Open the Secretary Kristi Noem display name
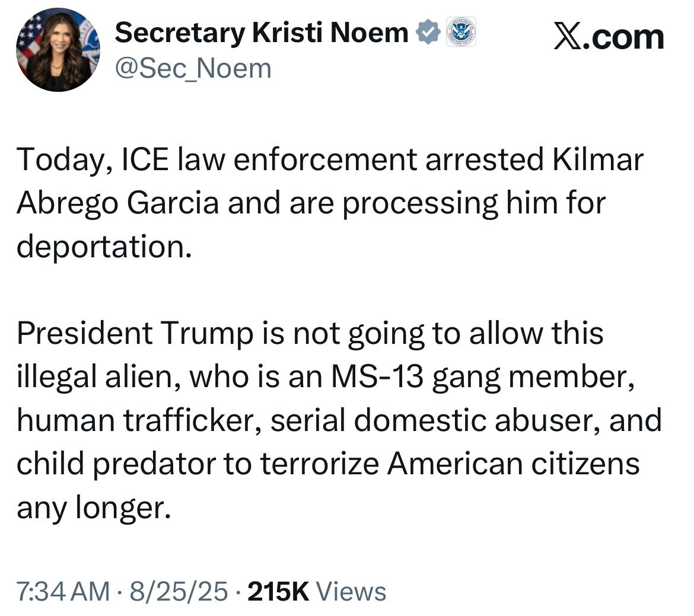The image size is (694, 616). coord(261,33)
